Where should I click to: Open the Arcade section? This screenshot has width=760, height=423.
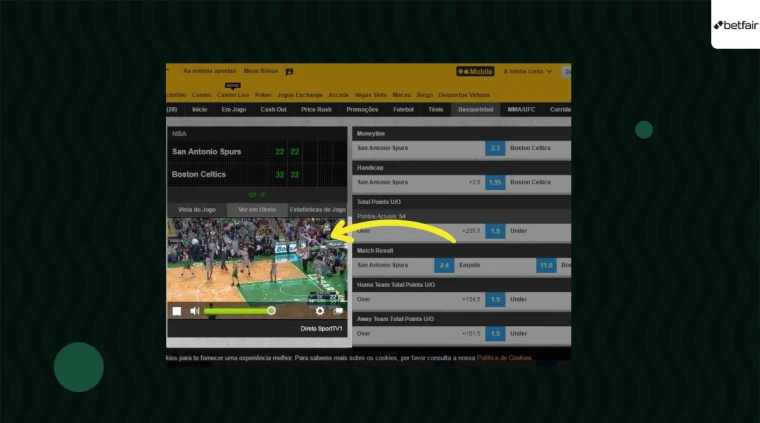[x=338, y=95]
